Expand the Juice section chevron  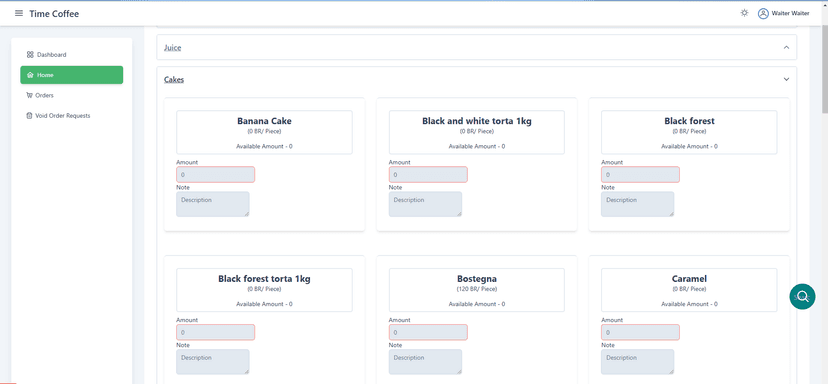(786, 48)
